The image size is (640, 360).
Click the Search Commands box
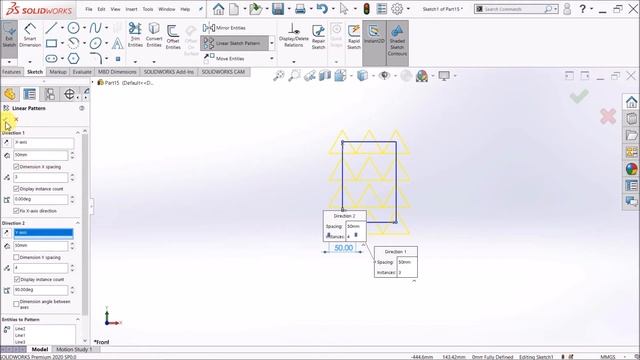(x=516, y=9)
